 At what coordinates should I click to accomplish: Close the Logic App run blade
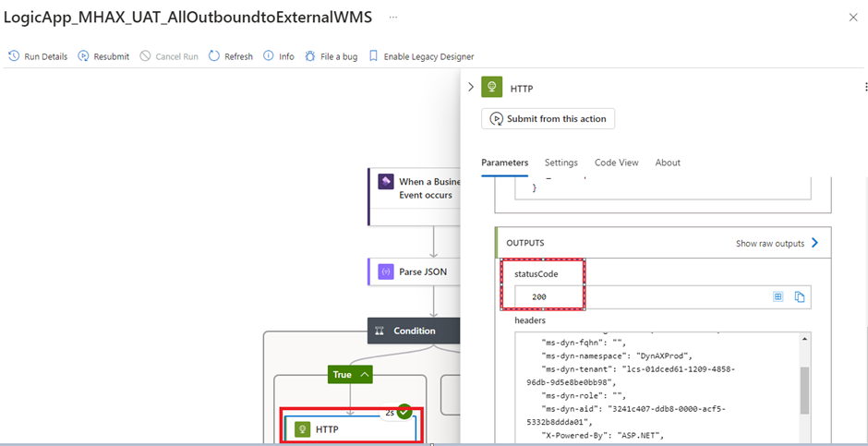853,18
